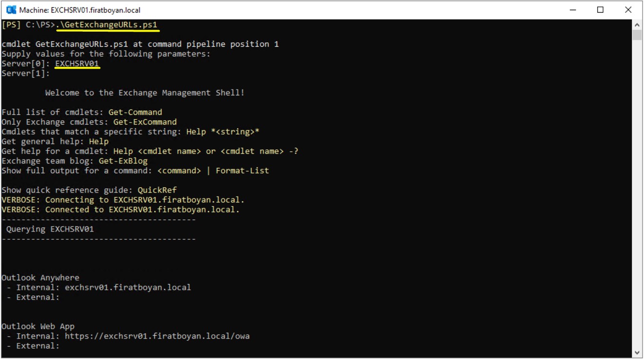
Task: Click the 'Outlook Anywhere' heading
Action: pyautogui.click(x=40, y=278)
